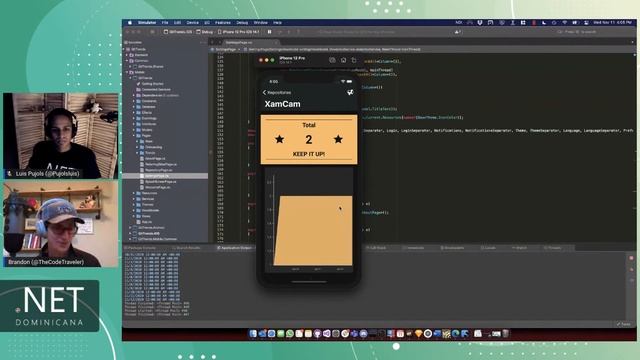Expand the Base folder
Viewport: 640px width, 360px height.
coord(137,141)
